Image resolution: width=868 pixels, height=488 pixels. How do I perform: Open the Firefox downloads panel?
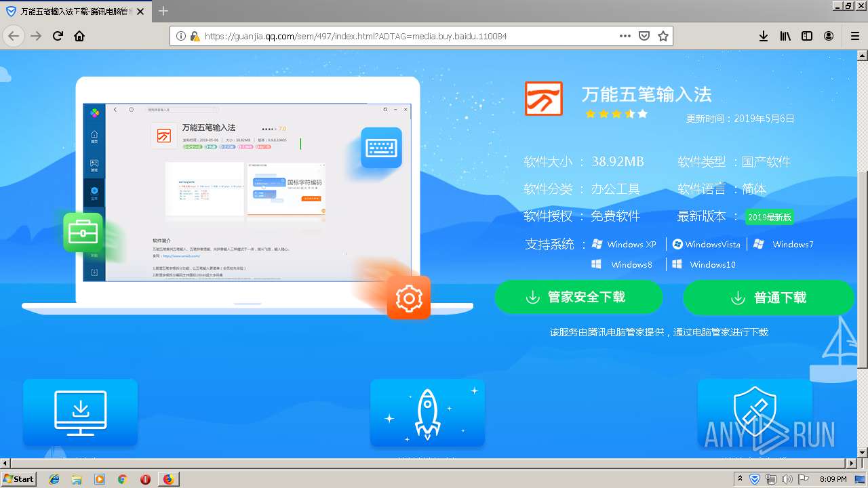pos(764,36)
